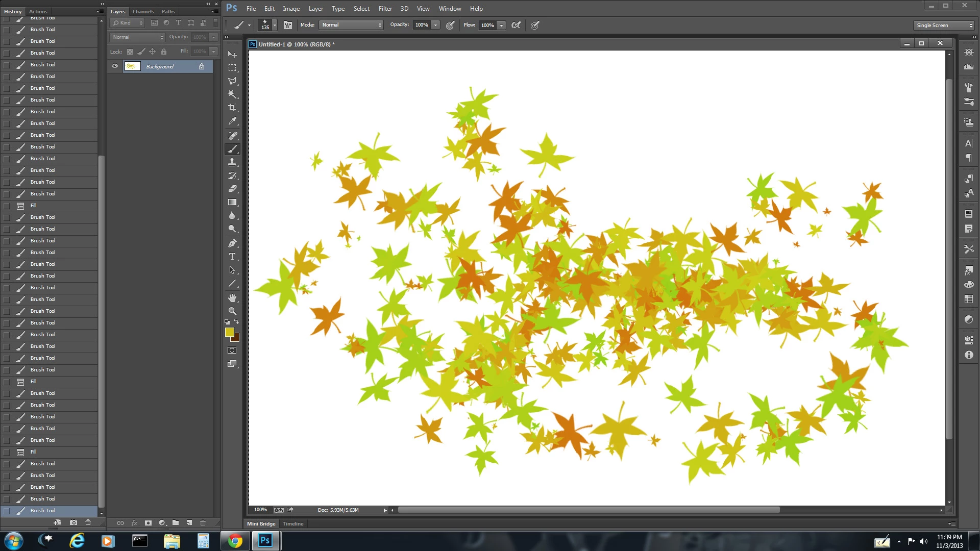This screenshot has width=980, height=551.
Task: Toggle airbrush build-up mode in options bar
Action: click(516, 25)
